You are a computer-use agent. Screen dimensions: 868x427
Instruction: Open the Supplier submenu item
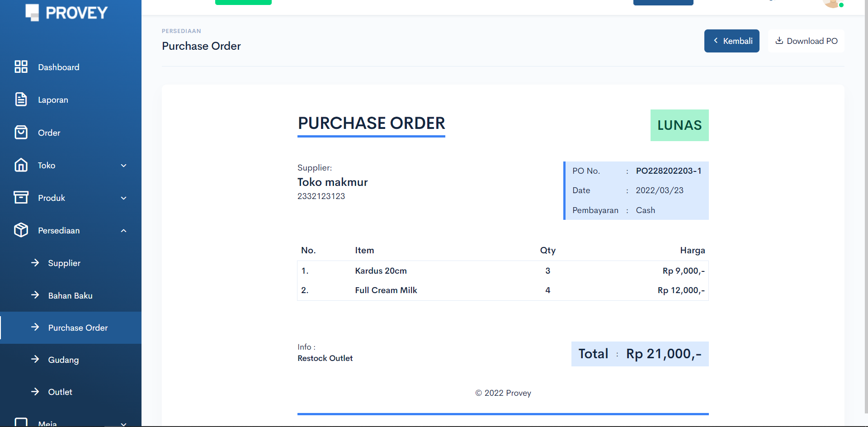point(64,263)
